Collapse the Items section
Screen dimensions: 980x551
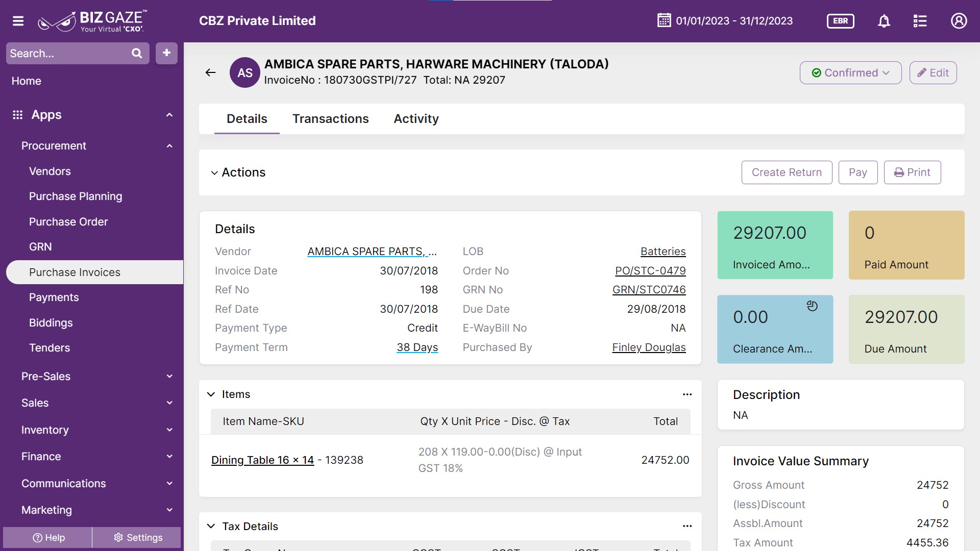(x=211, y=394)
